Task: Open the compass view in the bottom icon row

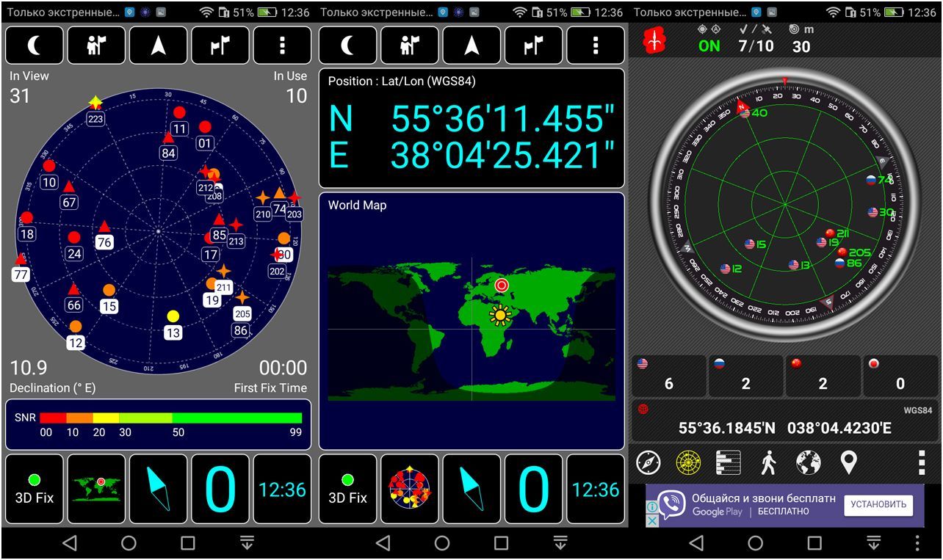Action: point(648,462)
